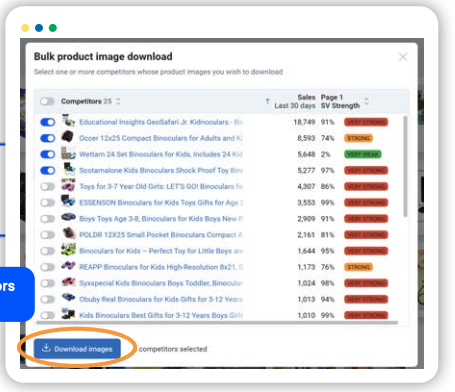Click the STRONG badge on REAPP row

pyautogui.click(x=358, y=267)
